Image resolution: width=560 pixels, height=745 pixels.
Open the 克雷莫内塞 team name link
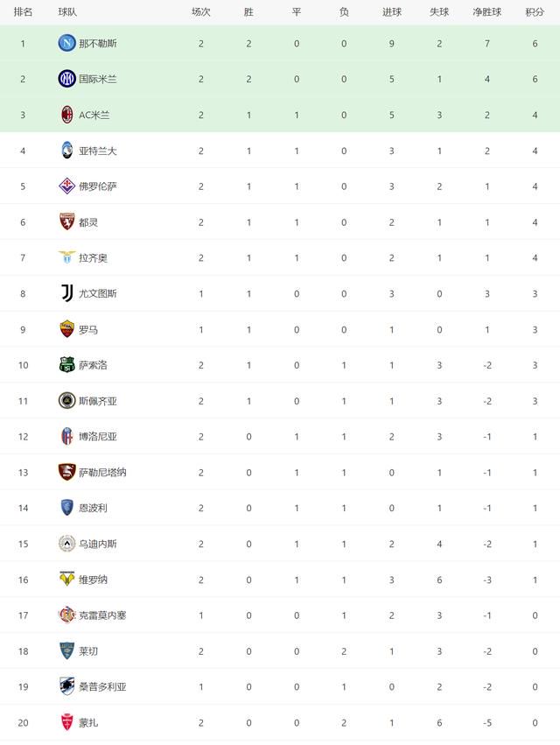coord(102,615)
